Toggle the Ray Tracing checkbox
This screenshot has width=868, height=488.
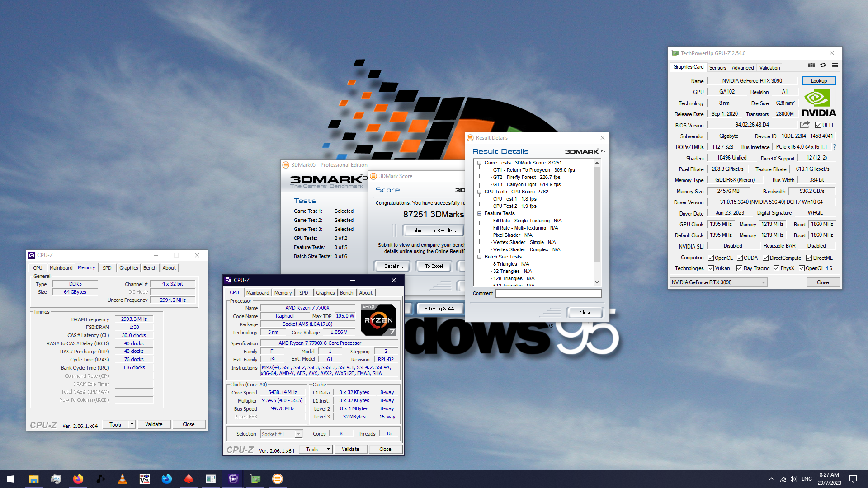pyautogui.click(x=739, y=268)
